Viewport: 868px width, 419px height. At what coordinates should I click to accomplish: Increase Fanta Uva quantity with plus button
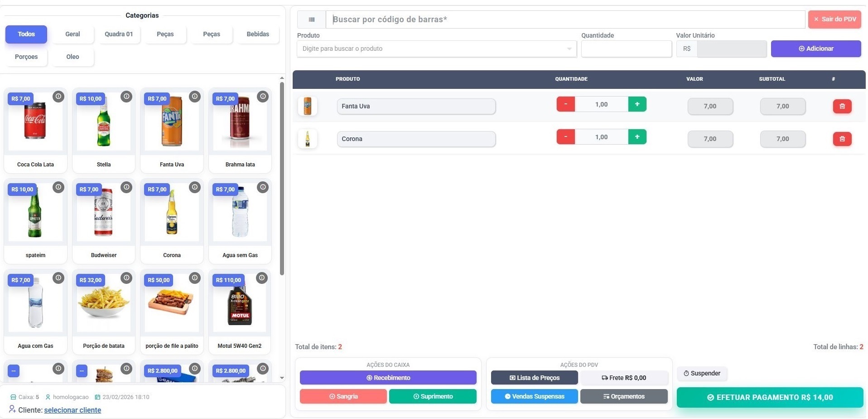[637, 104]
